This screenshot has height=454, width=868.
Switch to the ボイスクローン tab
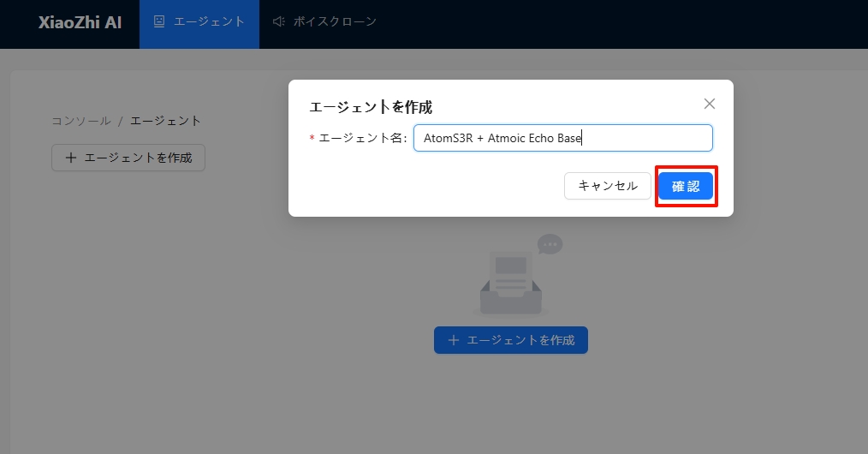324,22
